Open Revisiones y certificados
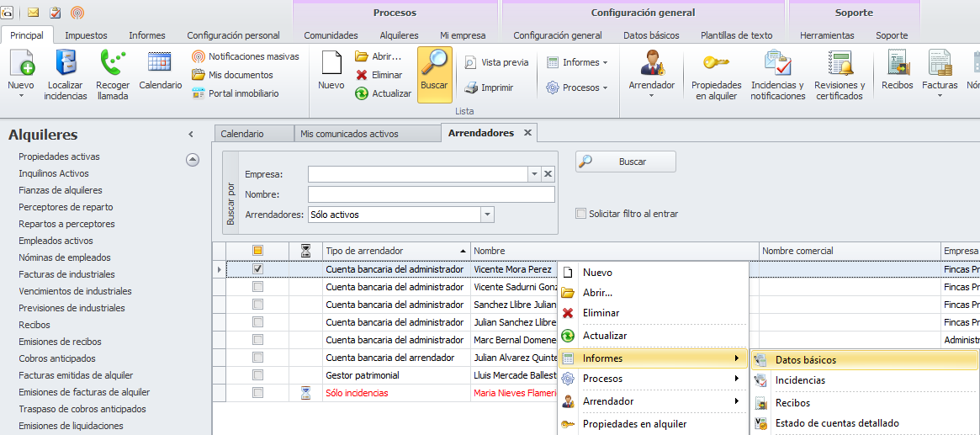This screenshot has height=435, width=980. point(840,74)
